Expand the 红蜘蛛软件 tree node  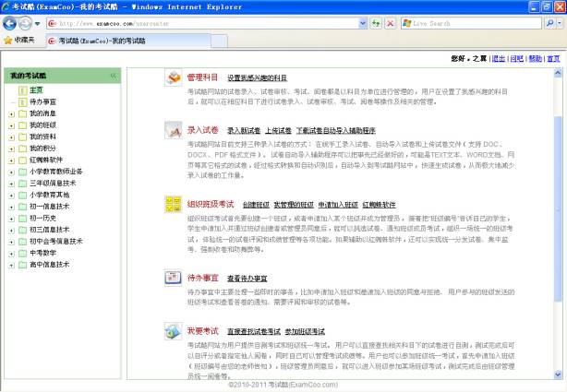pyautogui.click(x=10, y=160)
